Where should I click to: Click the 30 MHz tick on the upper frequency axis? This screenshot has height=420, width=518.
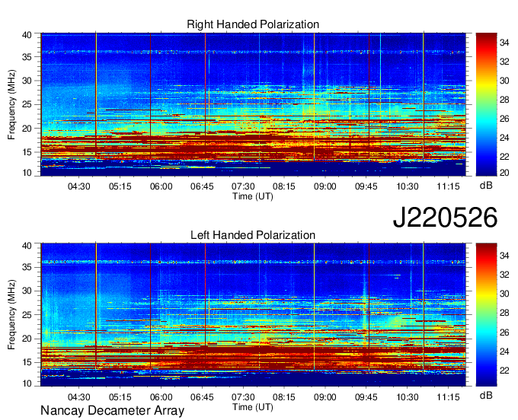(x=27, y=81)
